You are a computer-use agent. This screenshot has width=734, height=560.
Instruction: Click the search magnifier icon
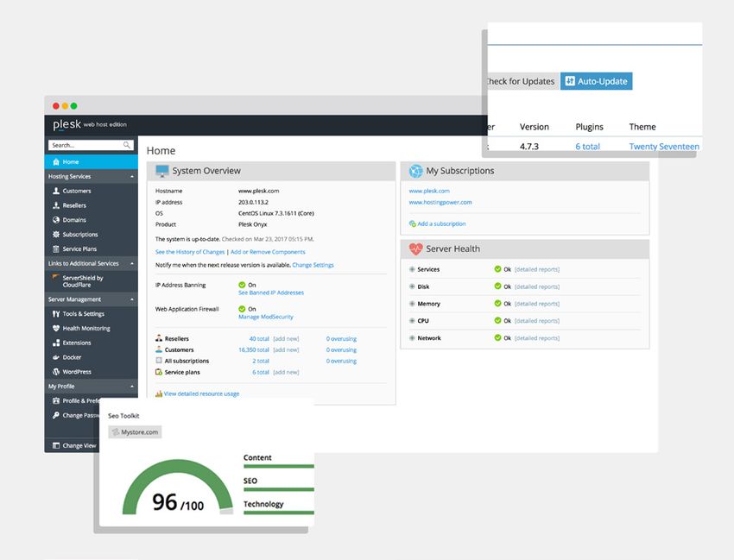coord(127,145)
